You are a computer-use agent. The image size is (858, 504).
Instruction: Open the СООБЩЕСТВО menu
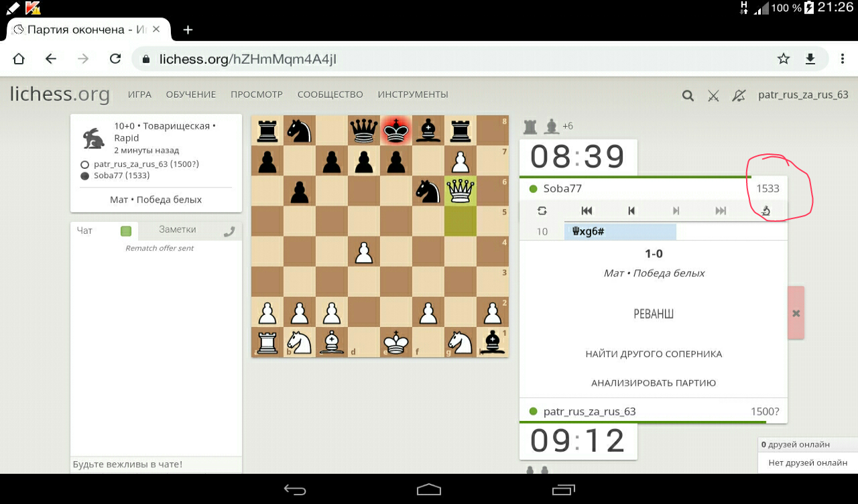[x=330, y=94]
